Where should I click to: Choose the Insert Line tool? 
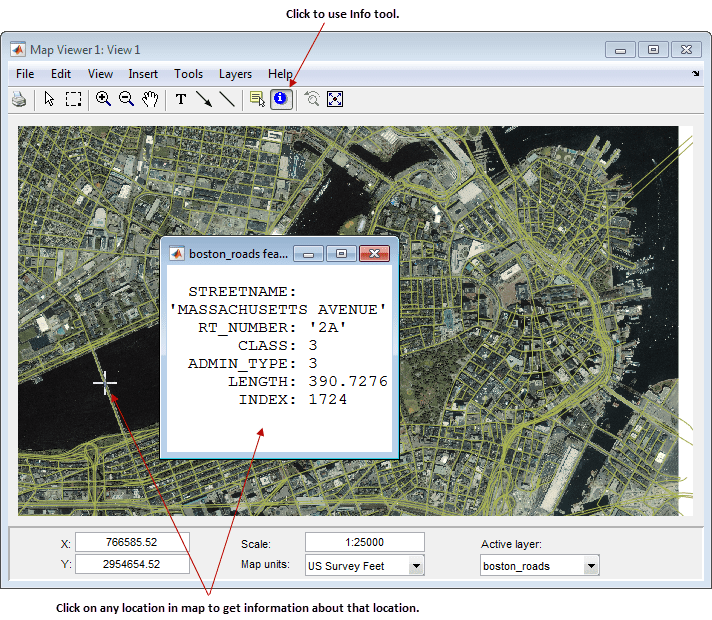[x=227, y=99]
